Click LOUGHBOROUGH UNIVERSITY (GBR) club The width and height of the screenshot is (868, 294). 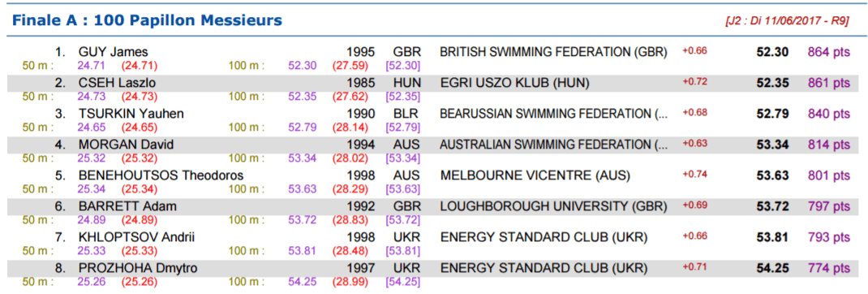click(553, 207)
